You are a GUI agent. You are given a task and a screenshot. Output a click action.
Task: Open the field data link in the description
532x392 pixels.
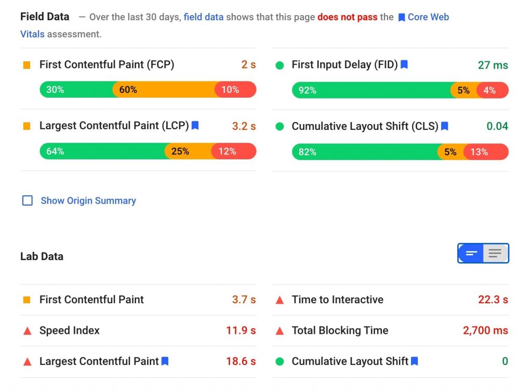pos(204,17)
